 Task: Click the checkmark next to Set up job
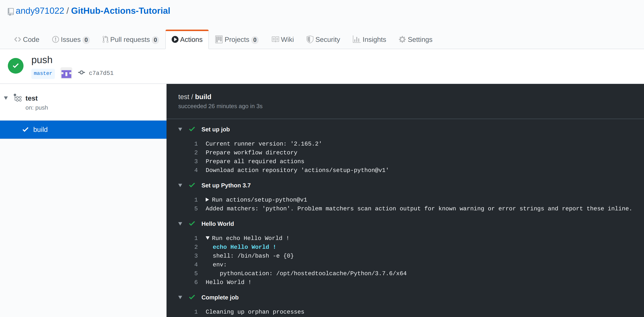192,129
